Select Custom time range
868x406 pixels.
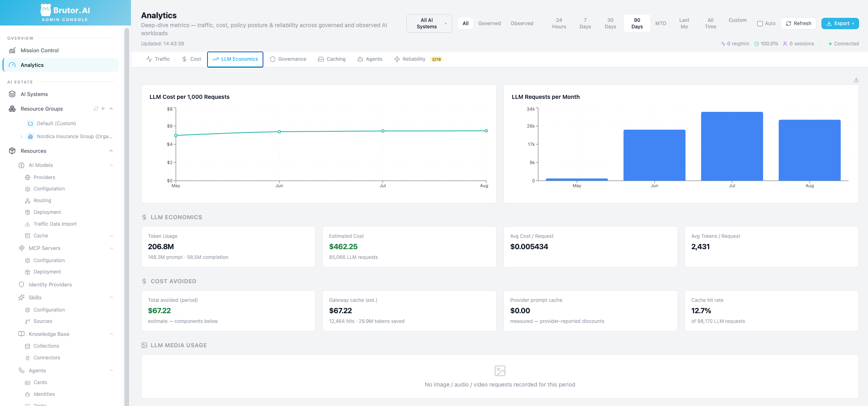738,20
